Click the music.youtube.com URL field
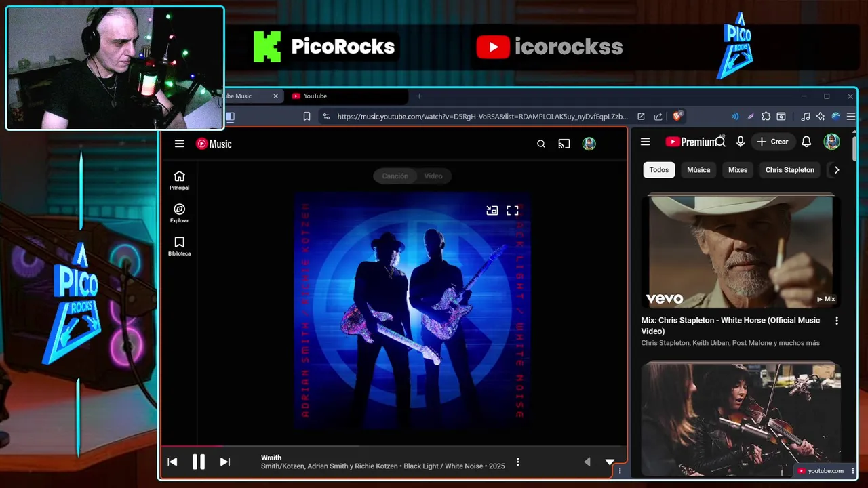This screenshot has height=488, width=868. pyautogui.click(x=482, y=117)
